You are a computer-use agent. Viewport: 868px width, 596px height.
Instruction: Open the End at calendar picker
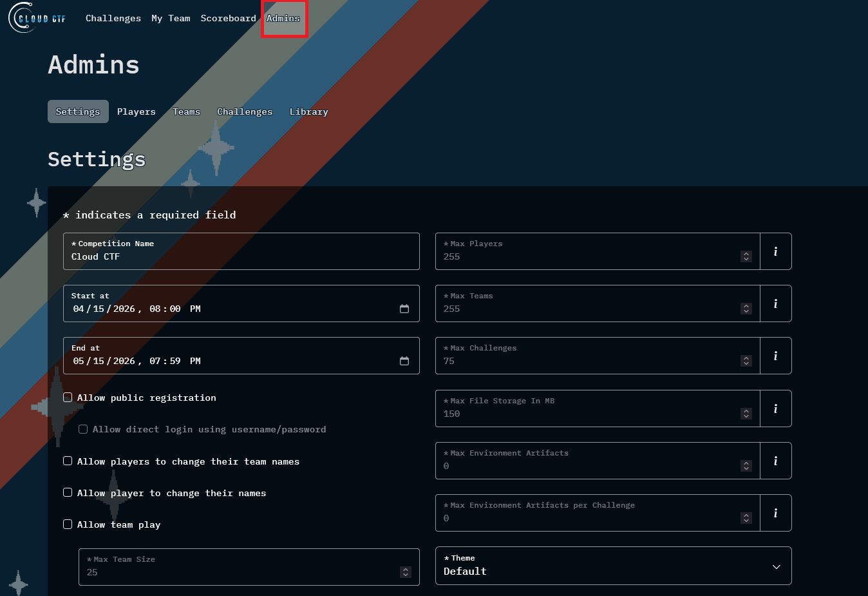(404, 361)
